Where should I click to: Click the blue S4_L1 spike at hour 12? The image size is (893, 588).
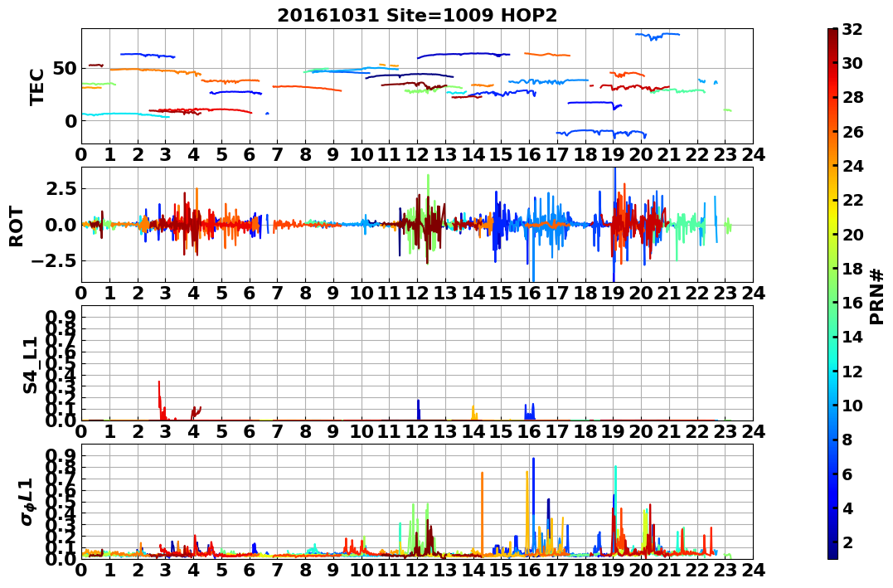coord(419,409)
